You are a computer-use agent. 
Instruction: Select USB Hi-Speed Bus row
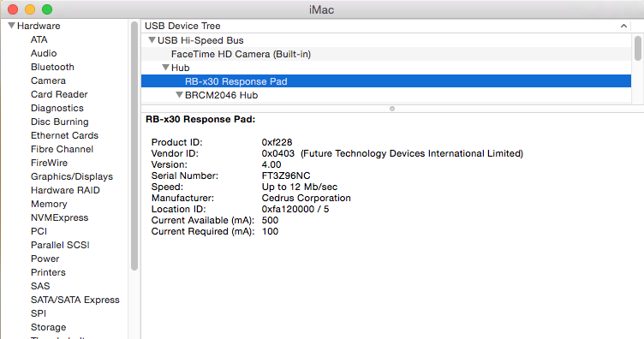(x=386, y=40)
